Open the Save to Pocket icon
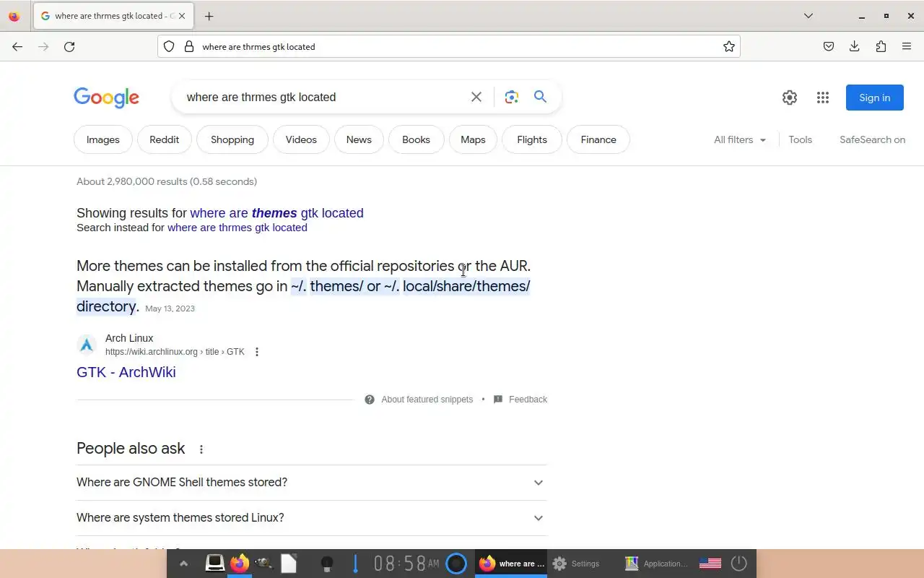Viewport: 924px width, 578px height. point(829,46)
